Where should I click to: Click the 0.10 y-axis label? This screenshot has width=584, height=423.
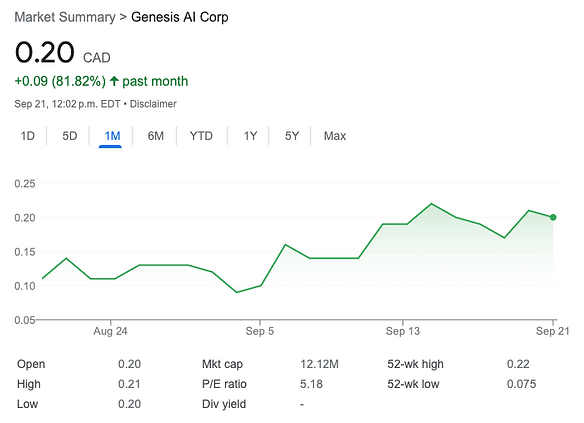click(25, 286)
